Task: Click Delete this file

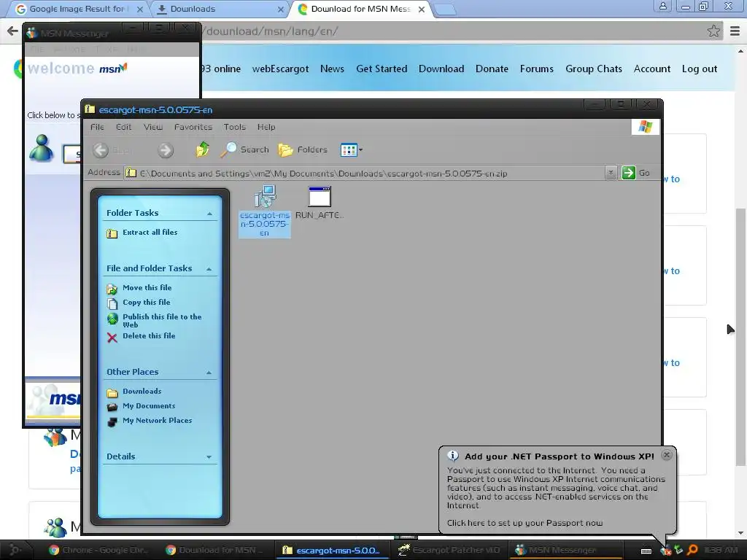Action: [149, 335]
